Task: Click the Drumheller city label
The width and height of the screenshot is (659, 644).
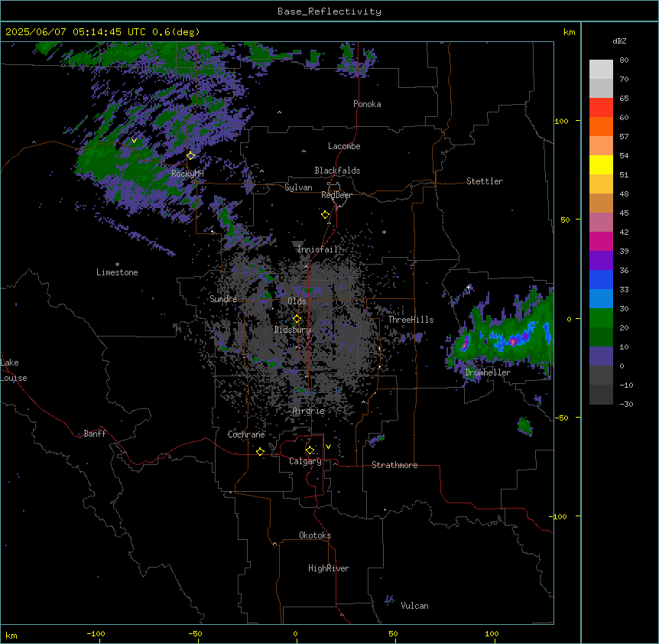Action: (x=488, y=372)
